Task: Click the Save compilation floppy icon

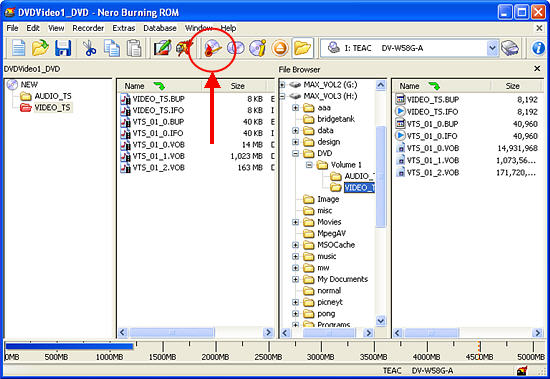Action: point(63,48)
